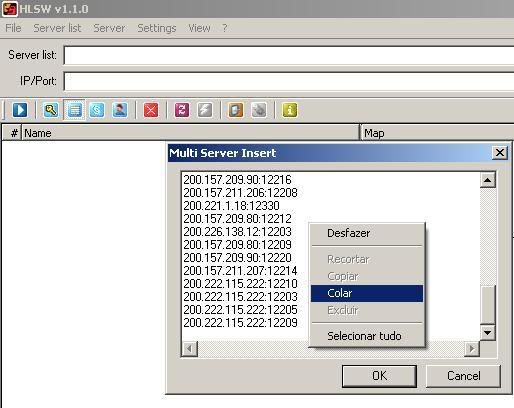Click the pink refresh arrows icon
This screenshot has height=408, width=514.
pos(182,110)
